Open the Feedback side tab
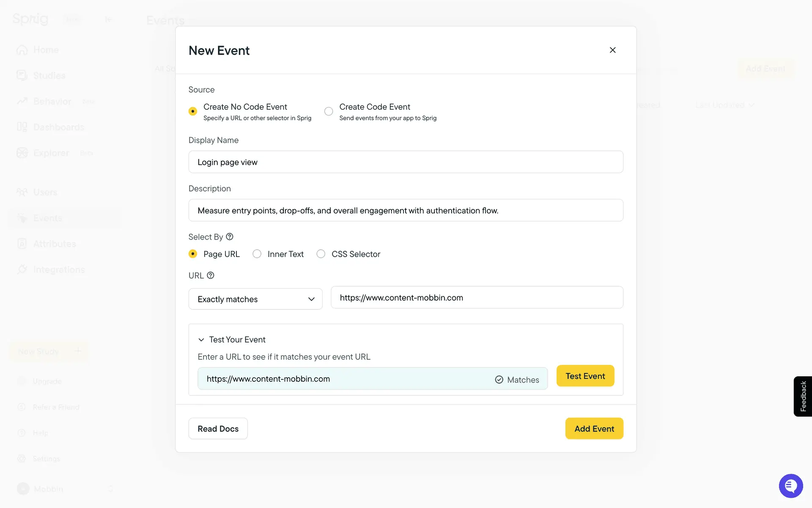This screenshot has height=508, width=812. pyautogui.click(x=803, y=396)
